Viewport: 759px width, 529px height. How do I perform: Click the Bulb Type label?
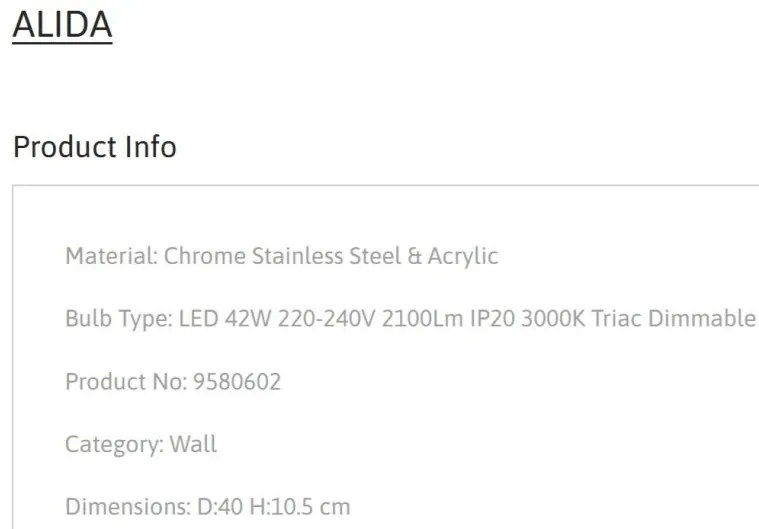119,319
